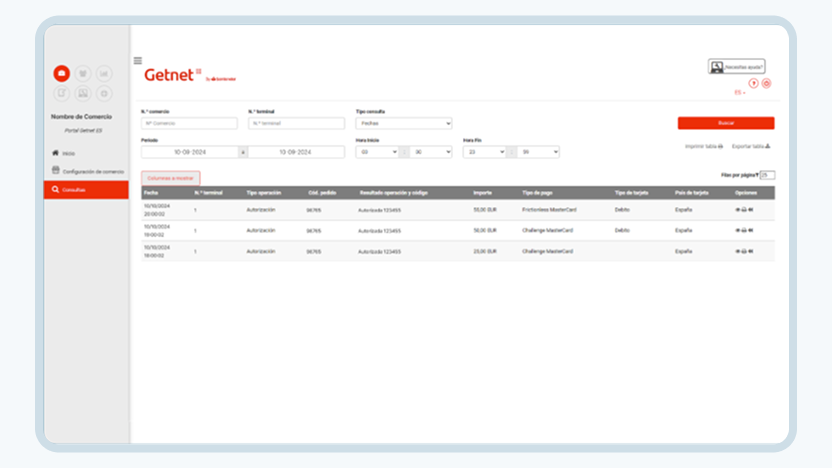Click the Getnet logo
Viewport: 832px width, 468px height.
(173, 75)
